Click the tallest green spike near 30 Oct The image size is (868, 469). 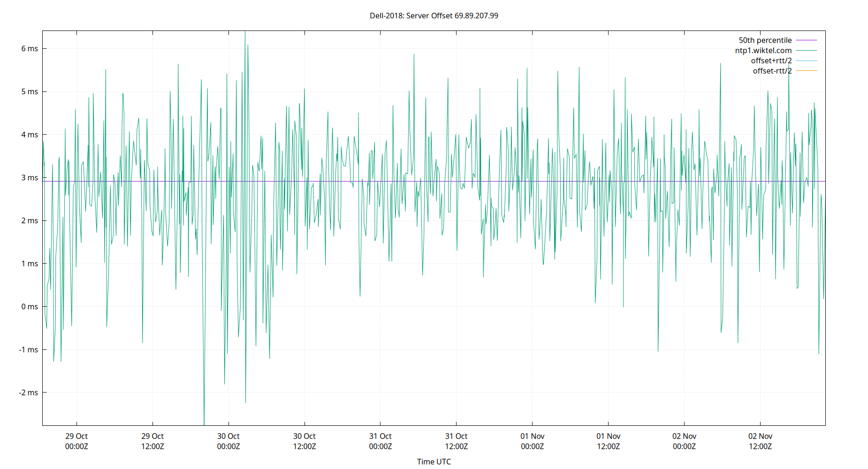point(245,47)
